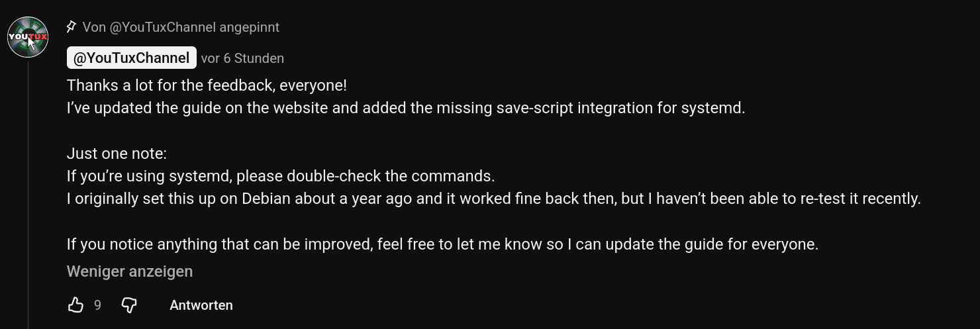This screenshot has width=980, height=329.
Task: Click the line starting "I've updated the guide"
Action: pos(405,109)
